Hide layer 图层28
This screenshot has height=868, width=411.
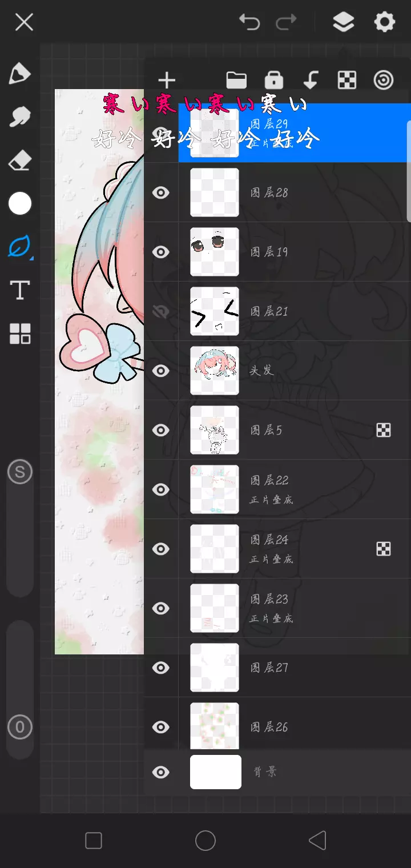[161, 192]
